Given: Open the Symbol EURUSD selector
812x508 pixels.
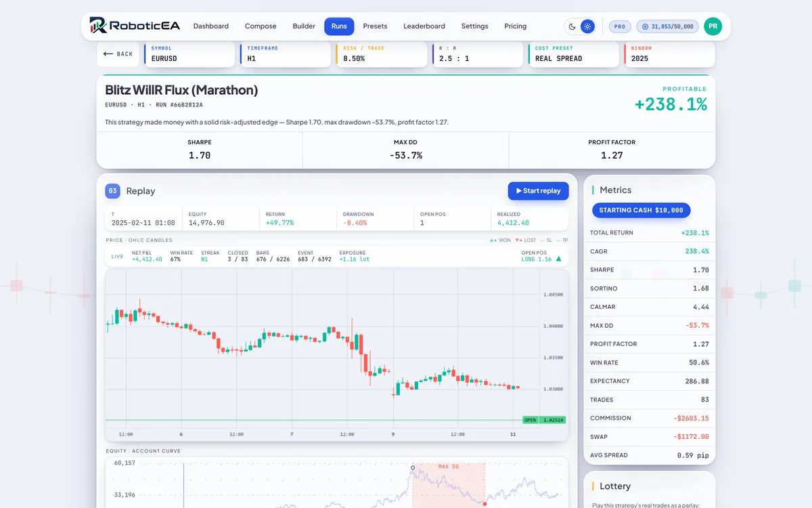Looking at the screenshot, I should click(189, 54).
